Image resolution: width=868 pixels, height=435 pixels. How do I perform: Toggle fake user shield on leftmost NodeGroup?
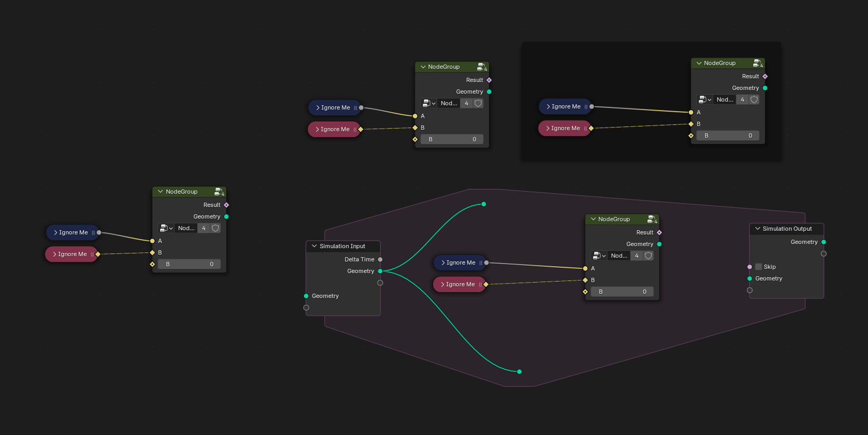(x=216, y=228)
